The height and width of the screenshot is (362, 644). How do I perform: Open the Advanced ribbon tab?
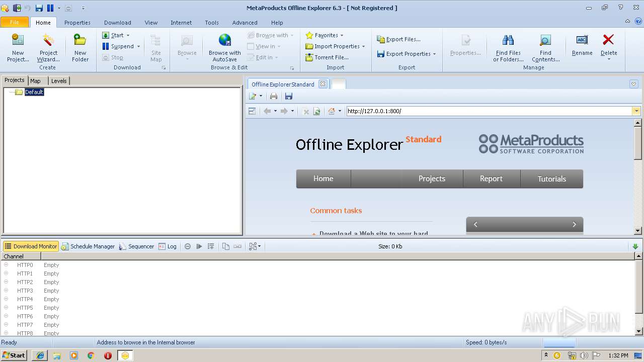(245, 23)
